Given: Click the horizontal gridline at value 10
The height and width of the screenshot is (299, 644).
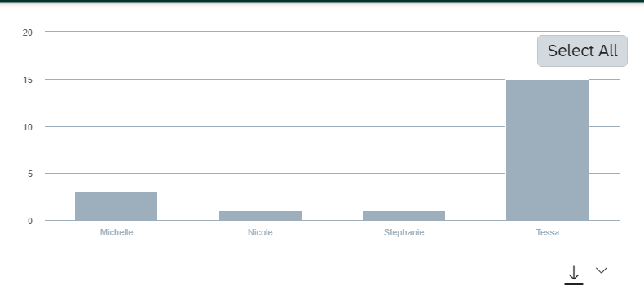Looking at the screenshot, I should point(276,126).
